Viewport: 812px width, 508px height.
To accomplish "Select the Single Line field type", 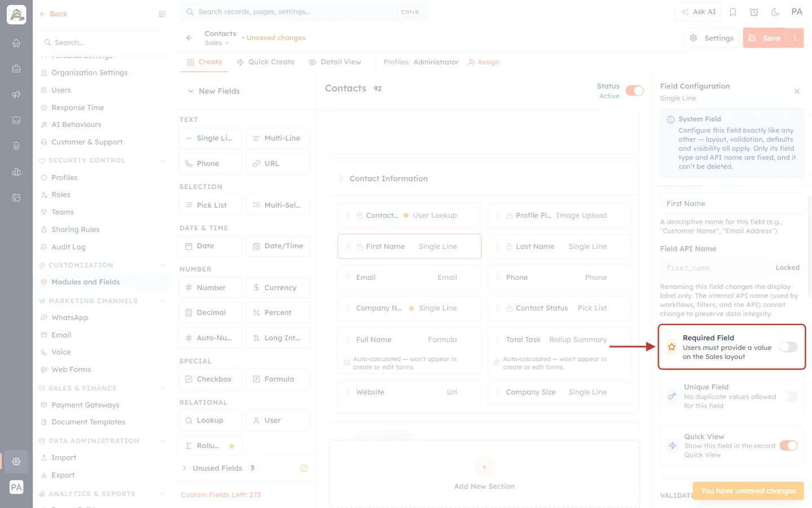I will click(210, 138).
